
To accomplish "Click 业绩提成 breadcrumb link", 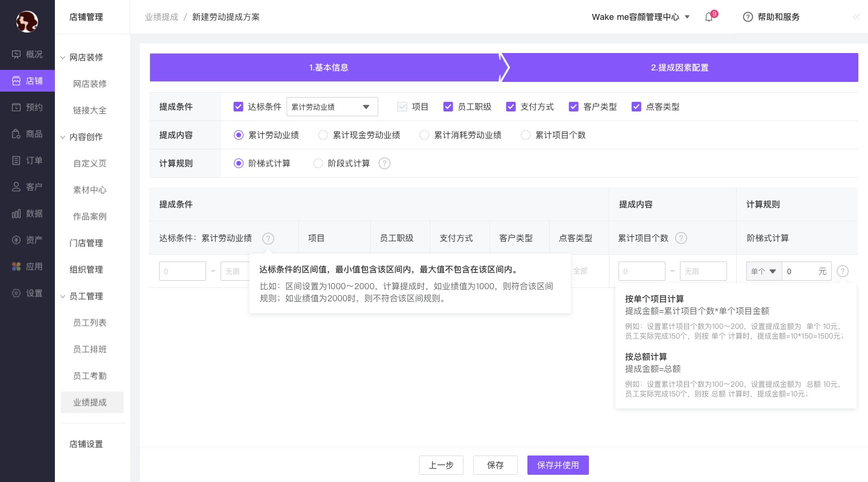I will pyautogui.click(x=162, y=17).
